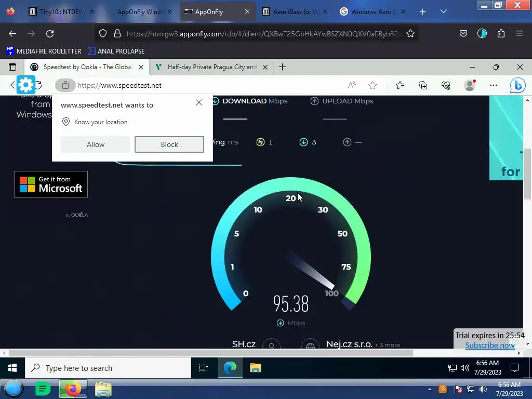Open Microsoft Edge from inner taskbar
The height and width of the screenshot is (399, 532).
230,368
